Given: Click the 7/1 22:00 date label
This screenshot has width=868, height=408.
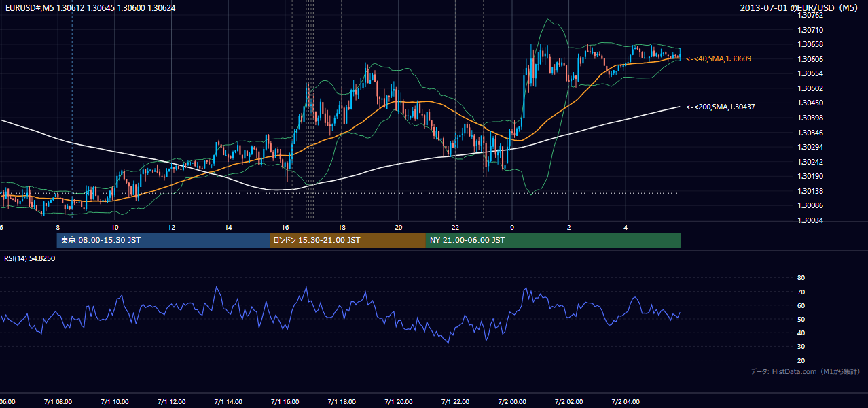Looking at the screenshot, I should pyautogui.click(x=455, y=402).
